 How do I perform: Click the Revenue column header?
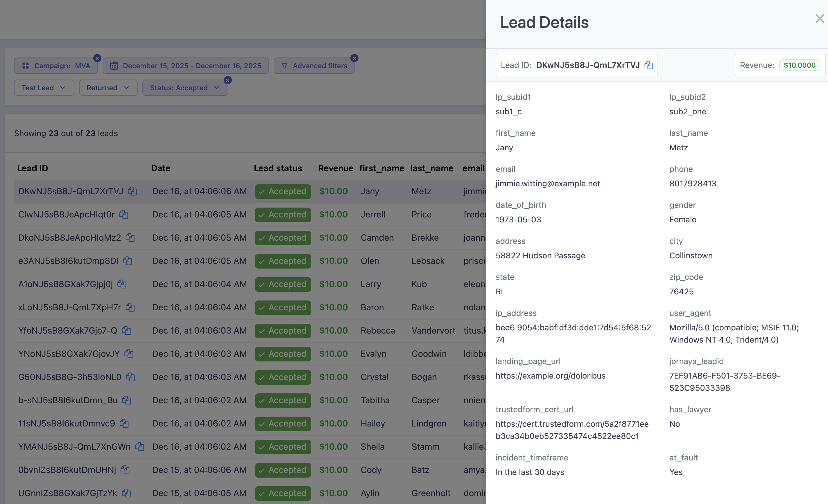(335, 168)
